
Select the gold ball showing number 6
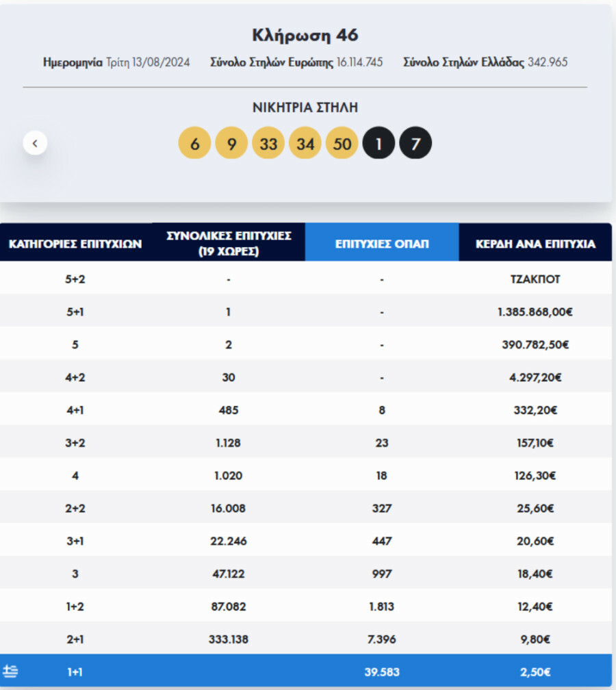click(x=194, y=142)
